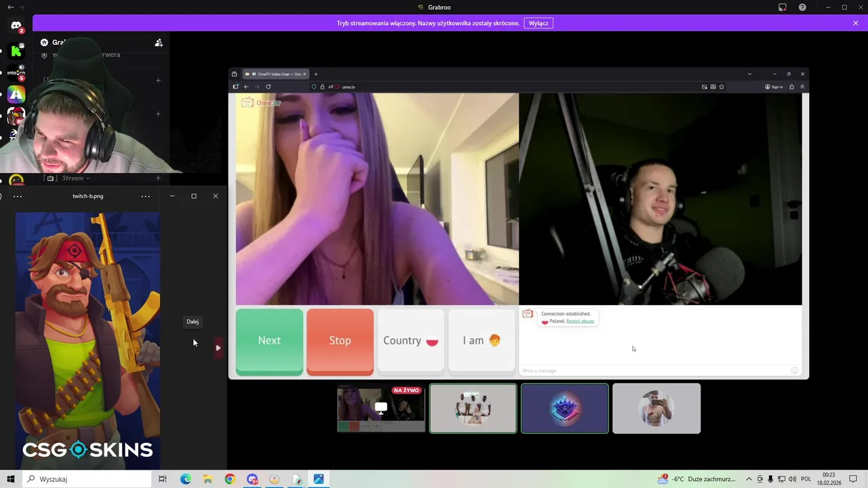Click the POL language indicator
868x488 pixels.
tap(806, 479)
